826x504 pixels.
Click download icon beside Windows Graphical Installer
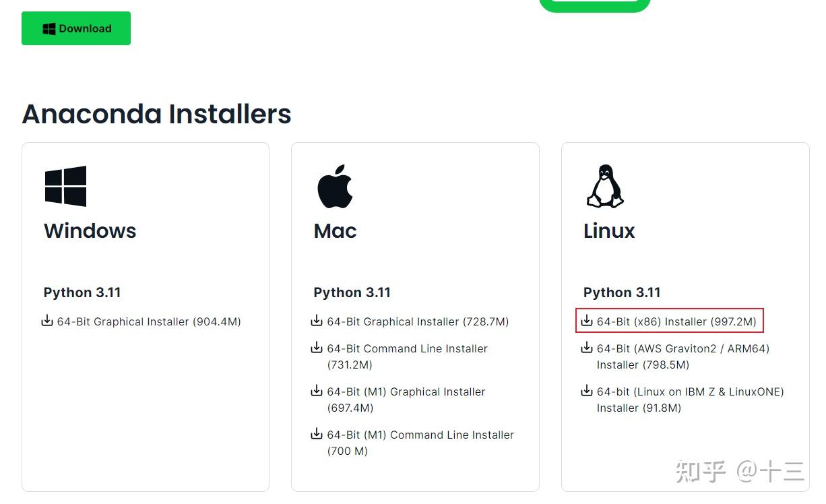coord(47,321)
